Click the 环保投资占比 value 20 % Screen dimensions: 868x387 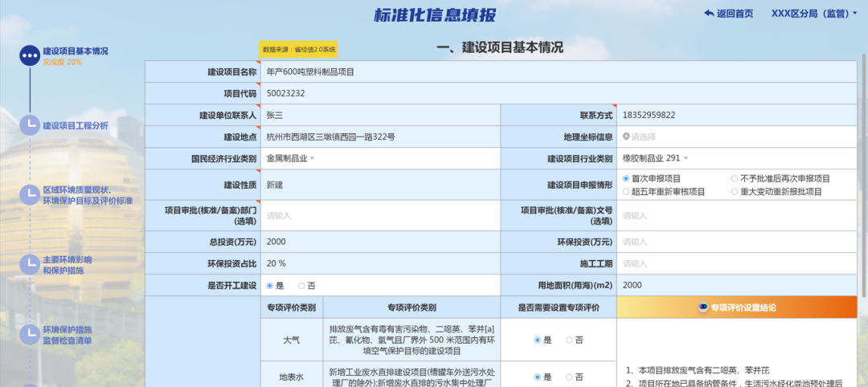click(276, 263)
